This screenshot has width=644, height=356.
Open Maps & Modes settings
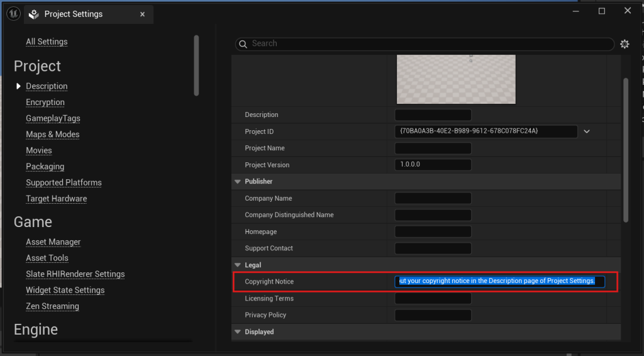click(x=53, y=134)
